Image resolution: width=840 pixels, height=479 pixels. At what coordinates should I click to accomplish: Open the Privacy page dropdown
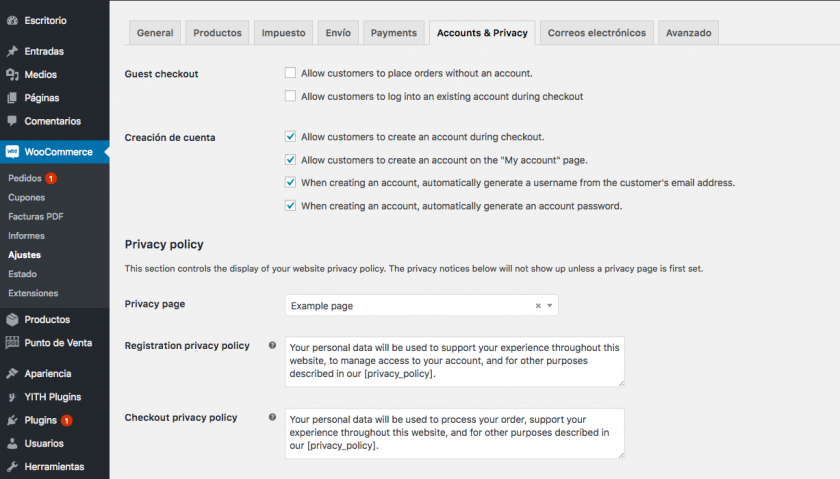[x=421, y=305]
